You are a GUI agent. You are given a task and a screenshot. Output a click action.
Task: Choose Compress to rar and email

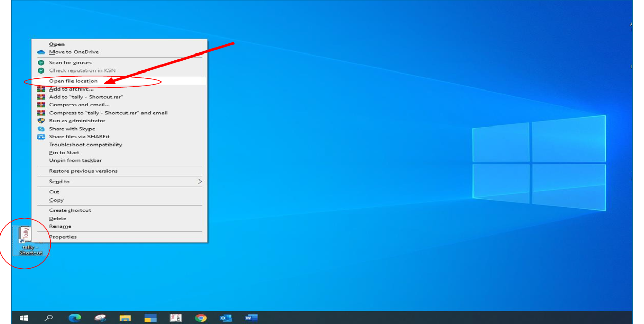pyautogui.click(x=120, y=113)
